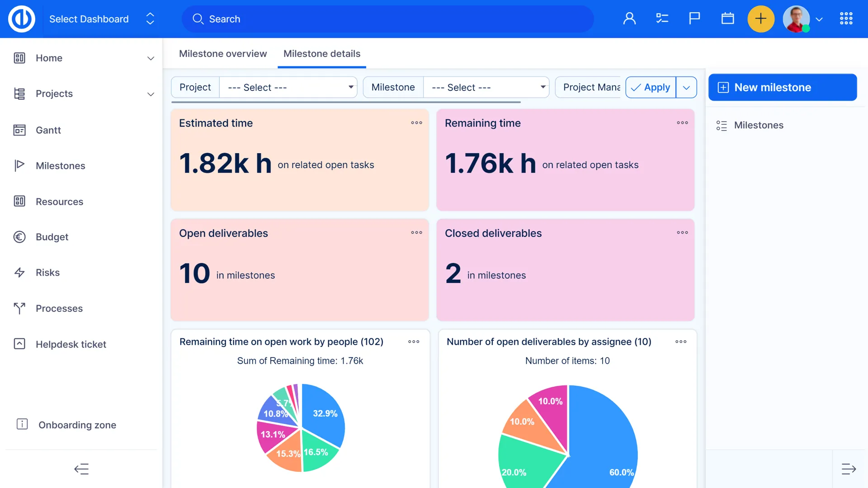Viewport: 868px width, 488px height.
Task: Open the Milestone select dropdown
Action: click(x=486, y=87)
